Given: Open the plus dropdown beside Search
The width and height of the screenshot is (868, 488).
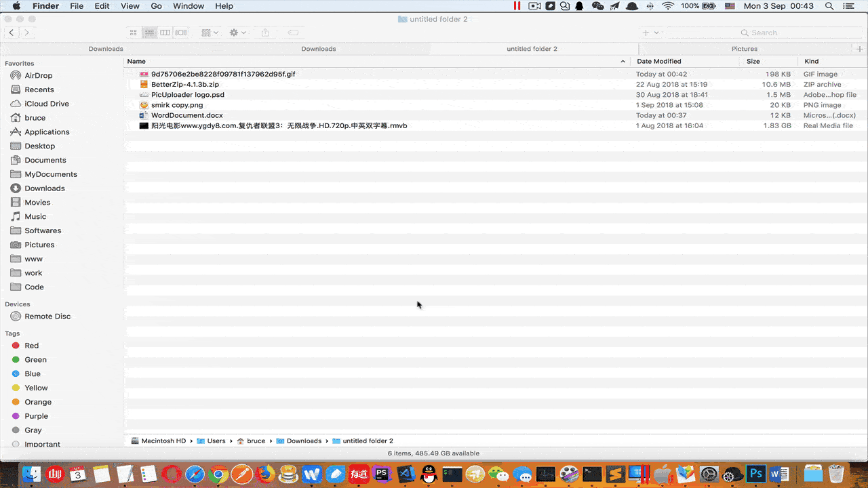Looking at the screenshot, I should (x=650, y=33).
